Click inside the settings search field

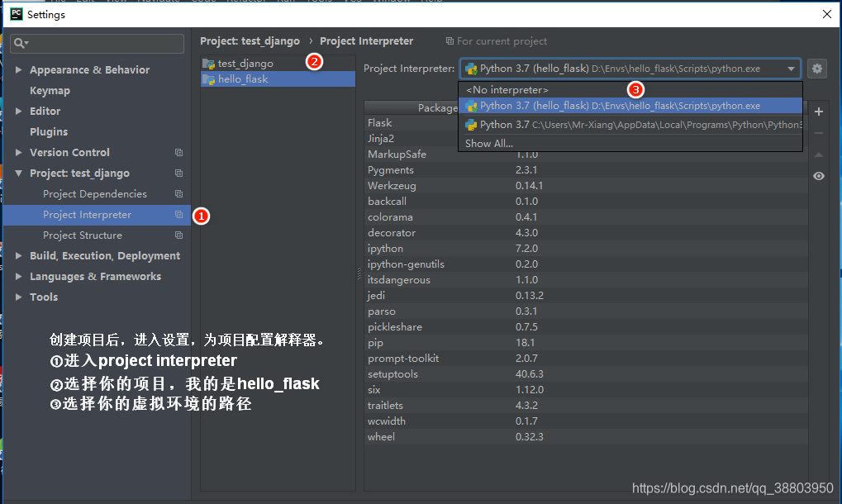tap(97, 43)
